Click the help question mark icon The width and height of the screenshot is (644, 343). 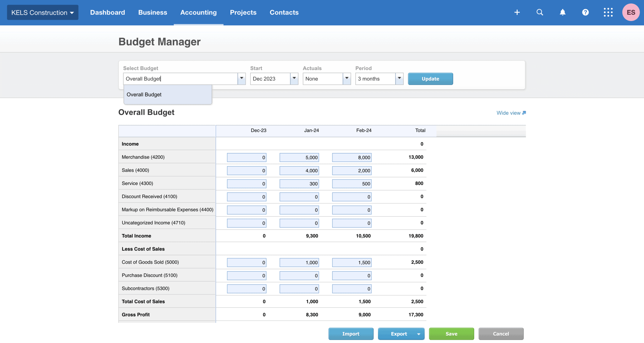coord(585,12)
